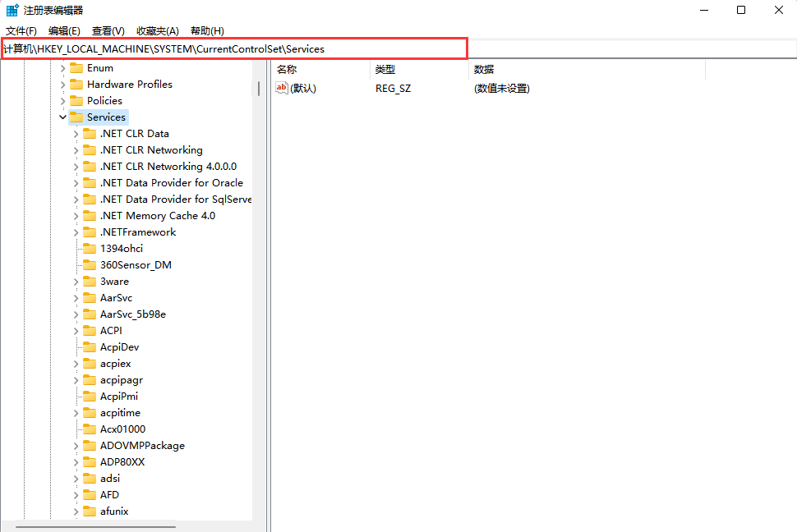Sort by the 数据 column header
The width and height of the screenshot is (797, 532).
click(x=587, y=70)
